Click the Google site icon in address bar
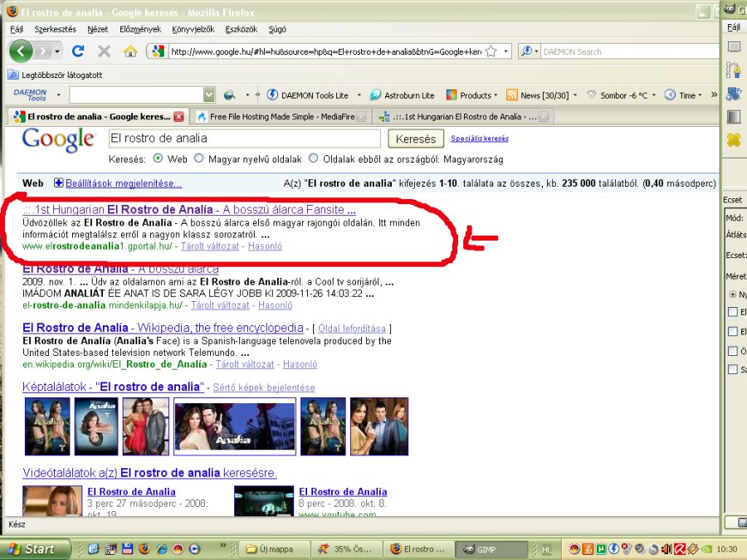The image size is (747, 560). pos(159,51)
